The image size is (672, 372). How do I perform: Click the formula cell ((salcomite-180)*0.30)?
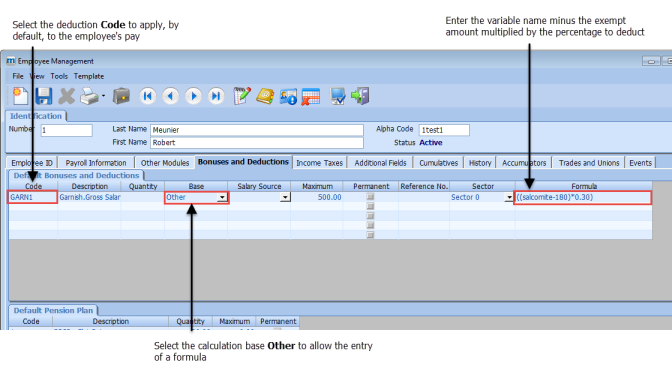click(x=583, y=197)
